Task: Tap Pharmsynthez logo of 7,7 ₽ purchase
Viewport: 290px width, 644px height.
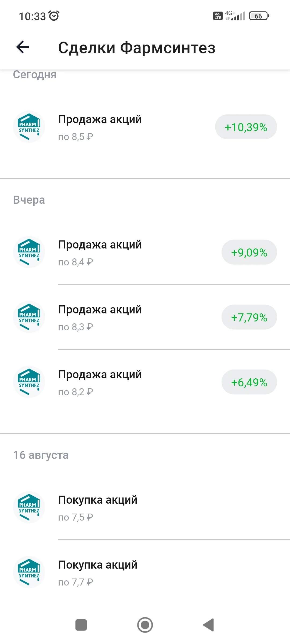Action: click(x=29, y=572)
